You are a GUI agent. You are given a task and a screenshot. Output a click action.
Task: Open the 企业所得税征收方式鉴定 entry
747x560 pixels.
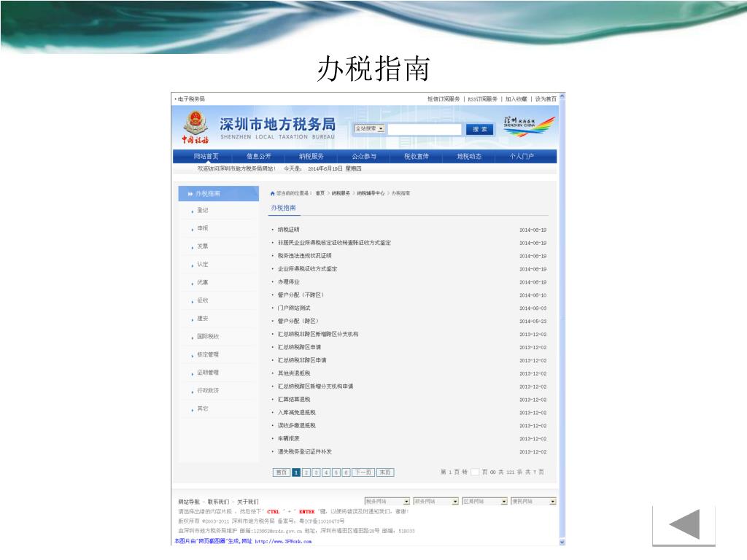tap(307, 269)
